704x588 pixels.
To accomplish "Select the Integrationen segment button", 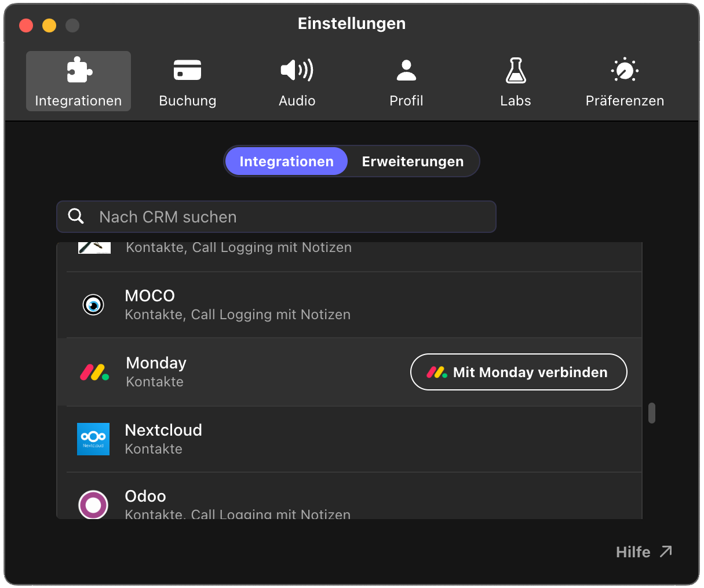I will pyautogui.click(x=286, y=161).
